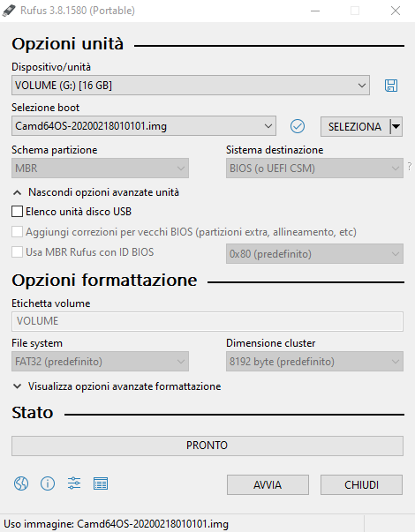The image size is (415, 532).
Task: Click the Rufus USB drive title icon
Action: point(9,11)
